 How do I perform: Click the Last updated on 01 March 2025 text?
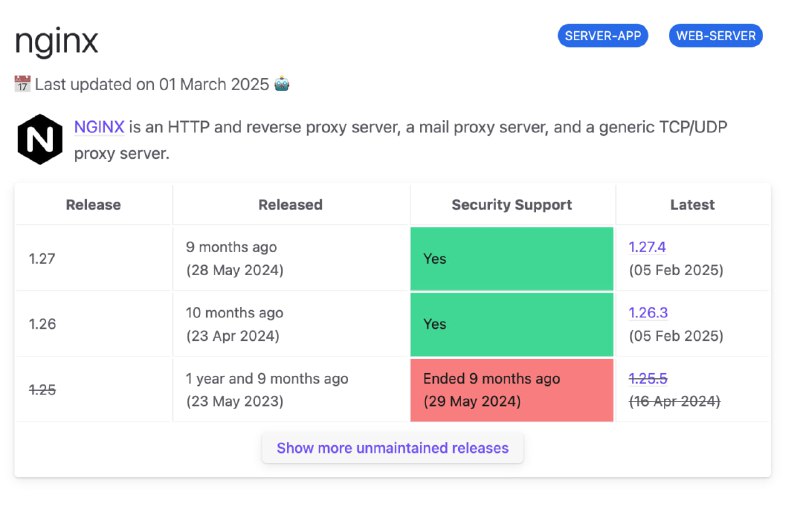coord(152,84)
